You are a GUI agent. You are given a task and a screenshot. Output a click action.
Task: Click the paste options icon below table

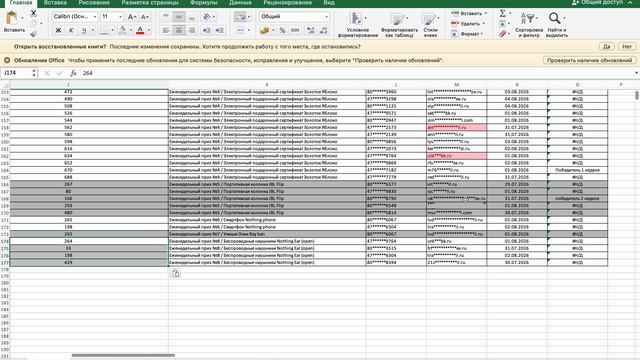click(x=175, y=273)
